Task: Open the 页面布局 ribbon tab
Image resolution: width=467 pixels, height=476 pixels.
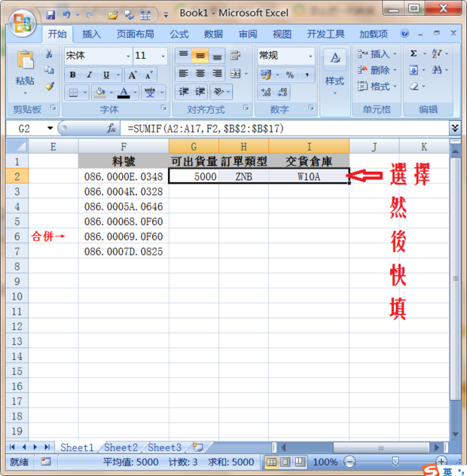Action: coord(136,34)
